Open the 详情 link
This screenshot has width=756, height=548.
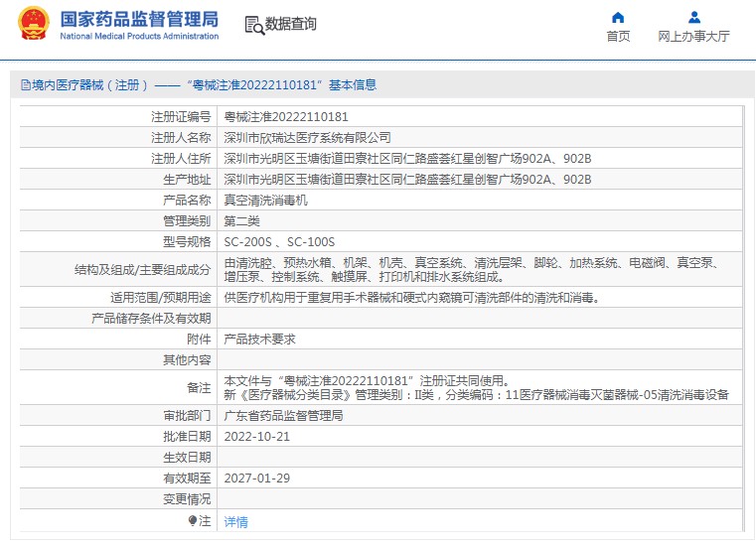click(235, 521)
